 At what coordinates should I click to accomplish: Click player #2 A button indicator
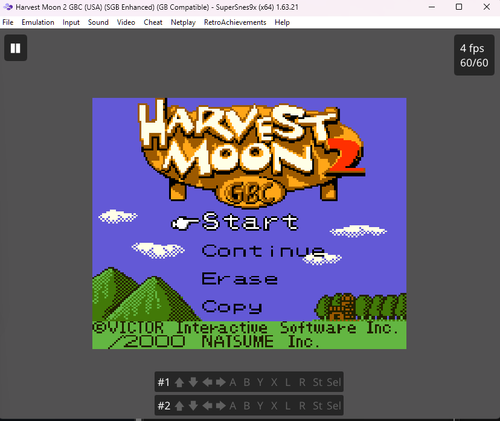(233, 406)
